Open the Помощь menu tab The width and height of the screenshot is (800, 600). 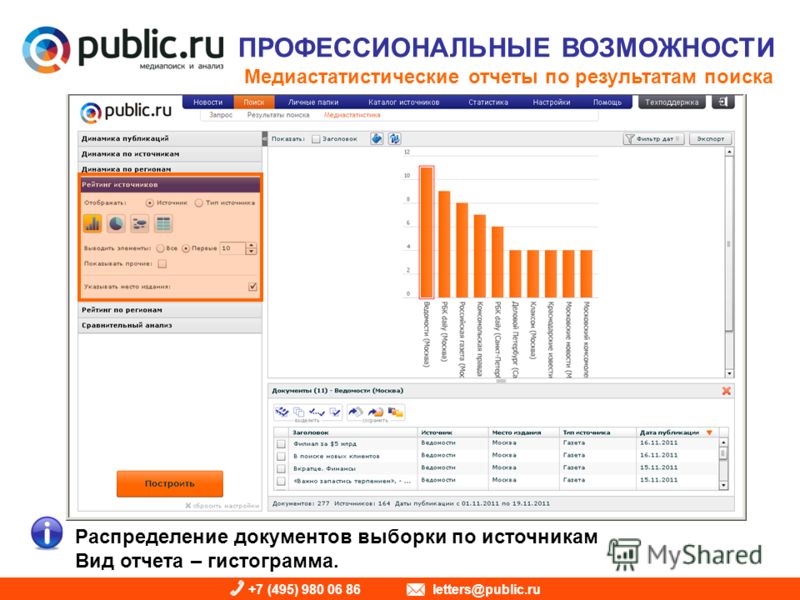(x=607, y=102)
